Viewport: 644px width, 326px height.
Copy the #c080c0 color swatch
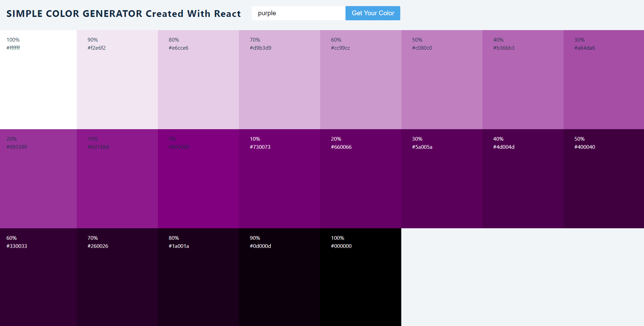click(x=442, y=79)
